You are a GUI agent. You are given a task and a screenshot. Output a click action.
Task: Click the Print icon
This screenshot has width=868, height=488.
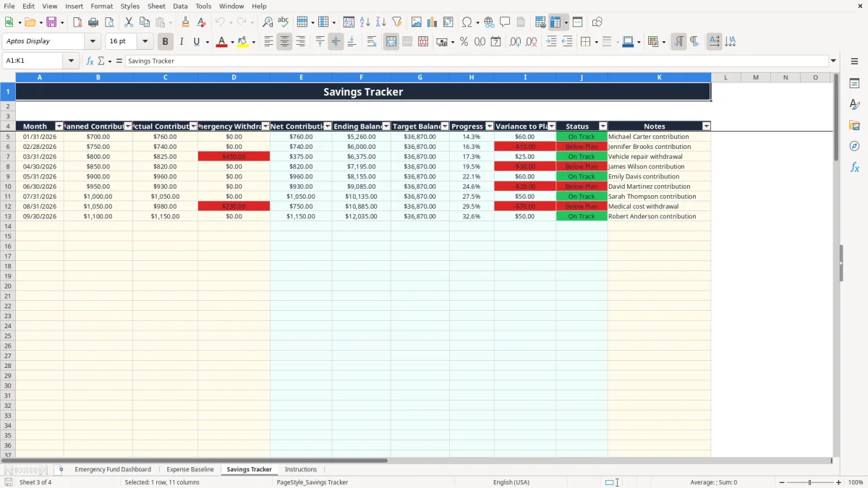click(x=93, y=22)
